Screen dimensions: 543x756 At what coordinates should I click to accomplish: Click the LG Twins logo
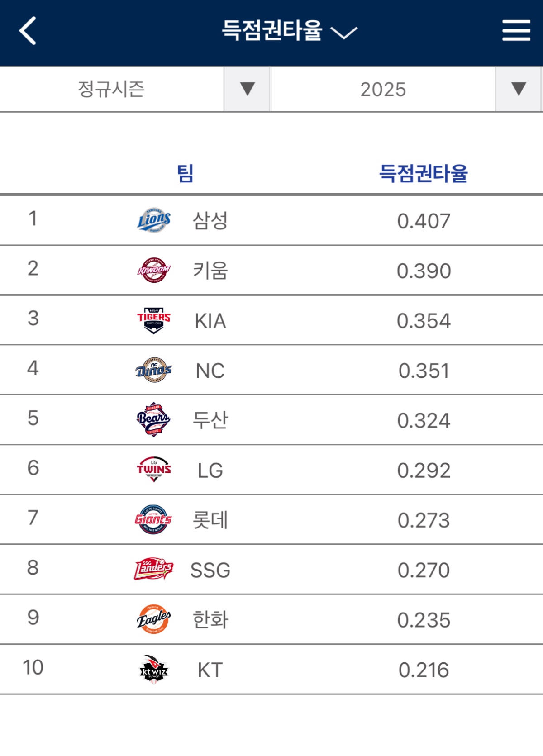154,470
